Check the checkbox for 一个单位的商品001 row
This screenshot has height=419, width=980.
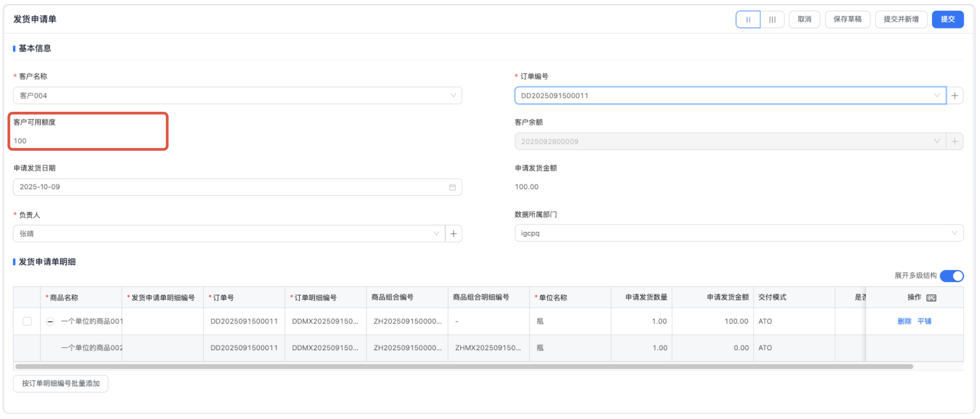click(27, 321)
